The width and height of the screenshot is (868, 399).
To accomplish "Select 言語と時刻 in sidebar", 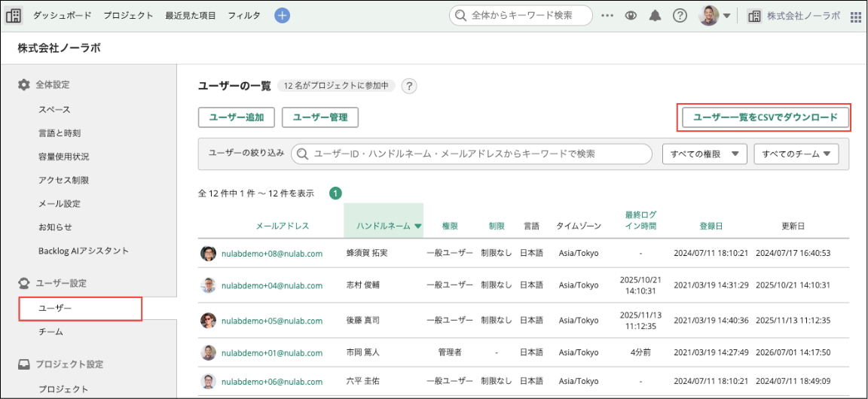I will point(59,132).
